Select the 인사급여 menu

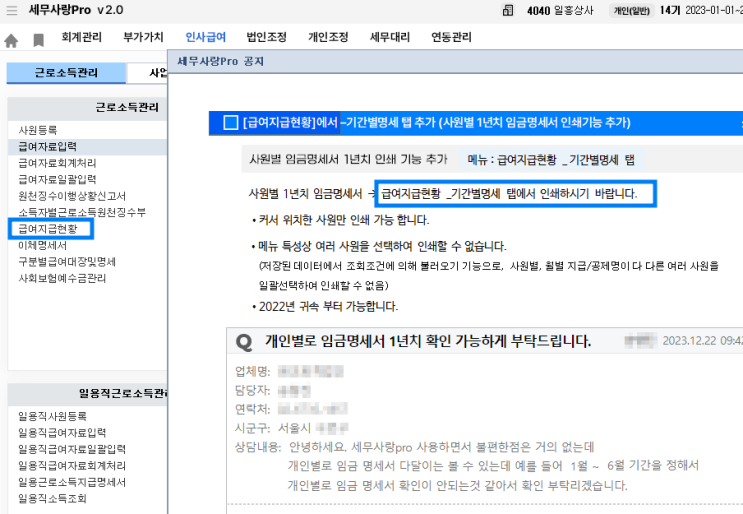pos(205,37)
